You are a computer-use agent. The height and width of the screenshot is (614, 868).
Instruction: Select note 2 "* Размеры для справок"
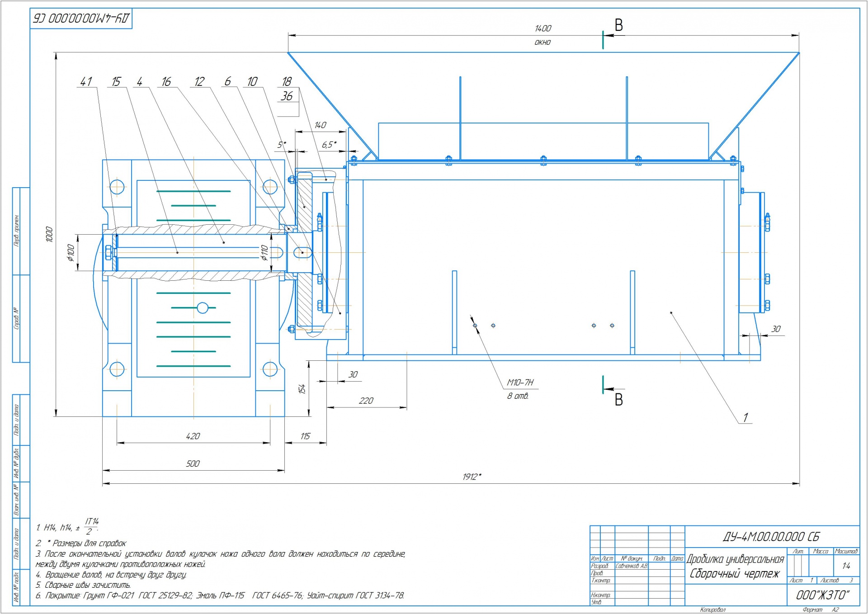81,543
